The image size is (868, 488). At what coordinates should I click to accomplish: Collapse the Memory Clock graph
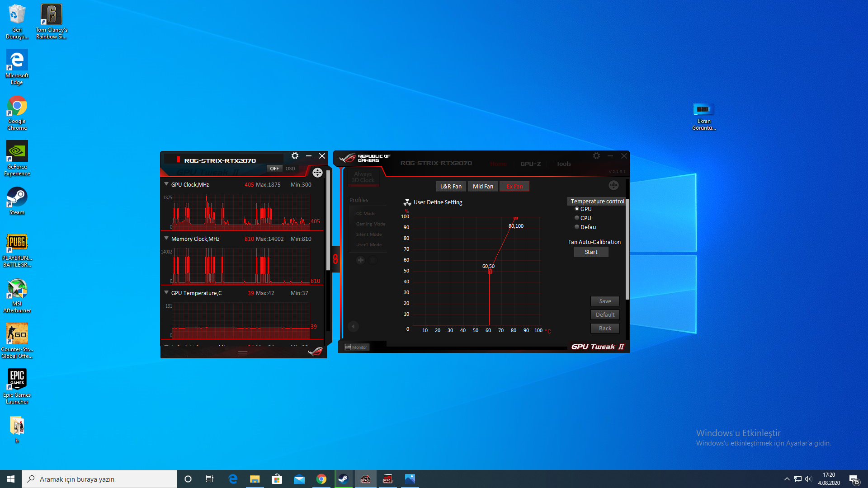click(x=166, y=239)
